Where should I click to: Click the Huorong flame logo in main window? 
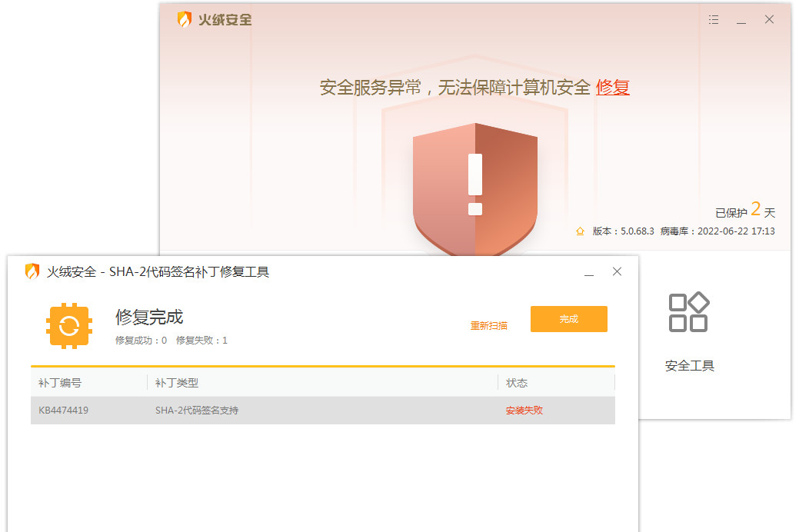[185, 20]
